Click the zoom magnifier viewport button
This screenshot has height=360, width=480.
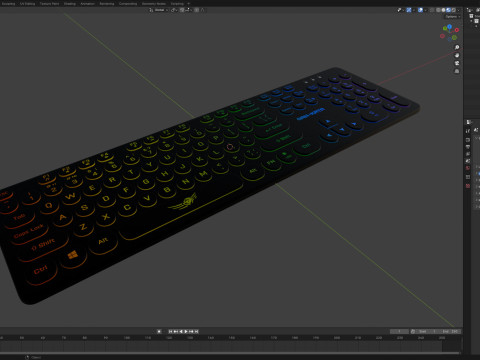[x=457, y=47]
